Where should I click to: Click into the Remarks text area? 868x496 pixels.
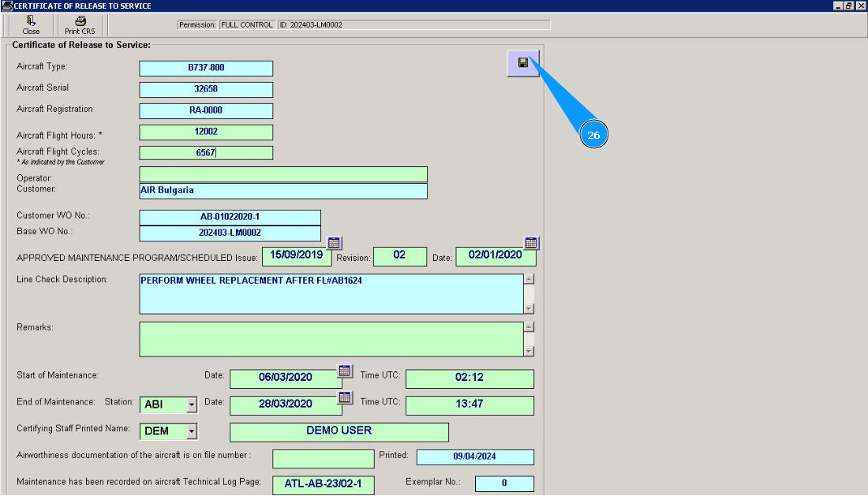331,339
